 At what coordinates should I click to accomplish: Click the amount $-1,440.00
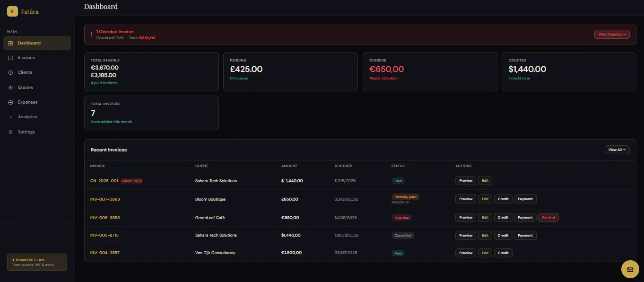coord(292,181)
